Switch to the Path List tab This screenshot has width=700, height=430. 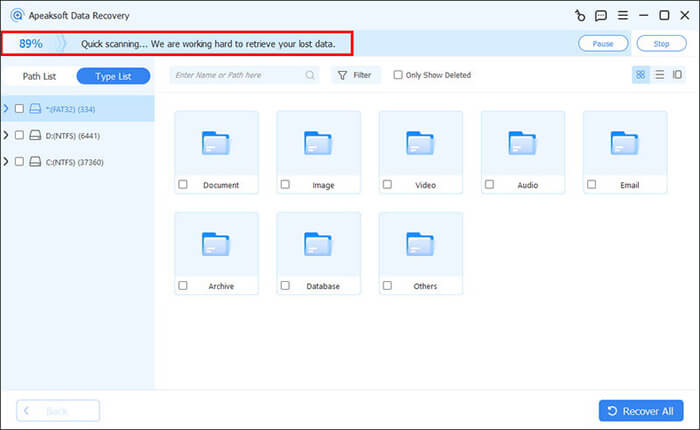tap(39, 76)
